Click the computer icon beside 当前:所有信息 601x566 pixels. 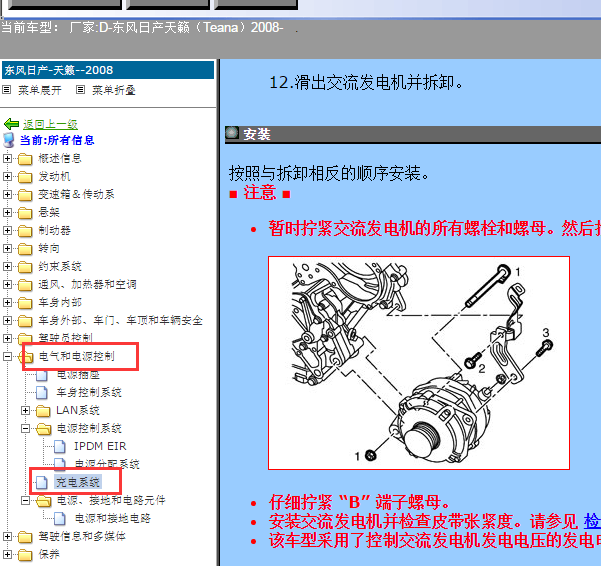pyautogui.click(x=9, y=140)
